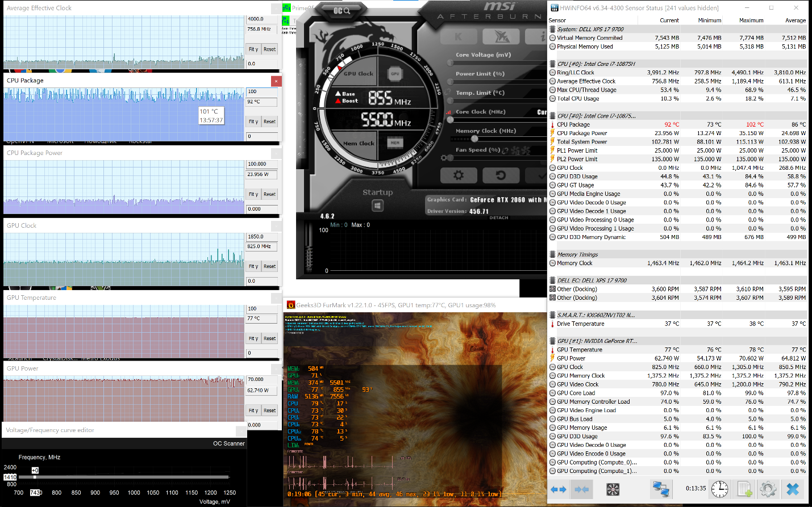Click Average column header in HWiNFO
This screenshot has height=507, width=812.
787,20
